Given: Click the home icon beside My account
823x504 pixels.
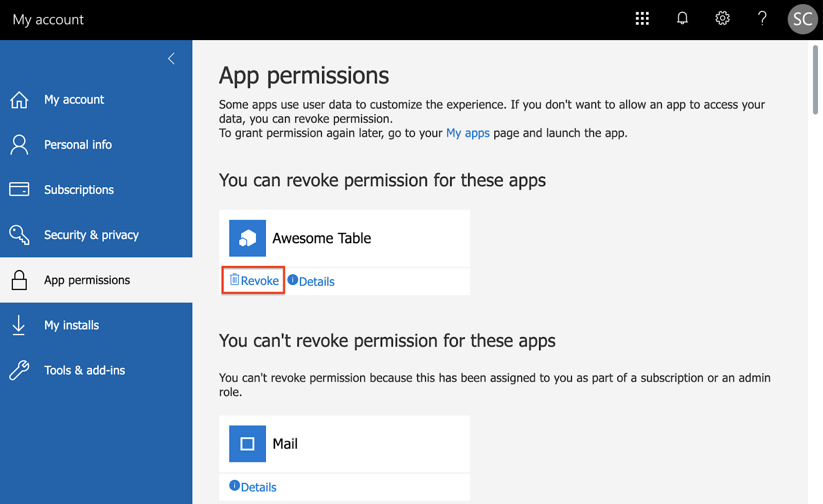Looking at the screenshot, I should click(19, 100).
